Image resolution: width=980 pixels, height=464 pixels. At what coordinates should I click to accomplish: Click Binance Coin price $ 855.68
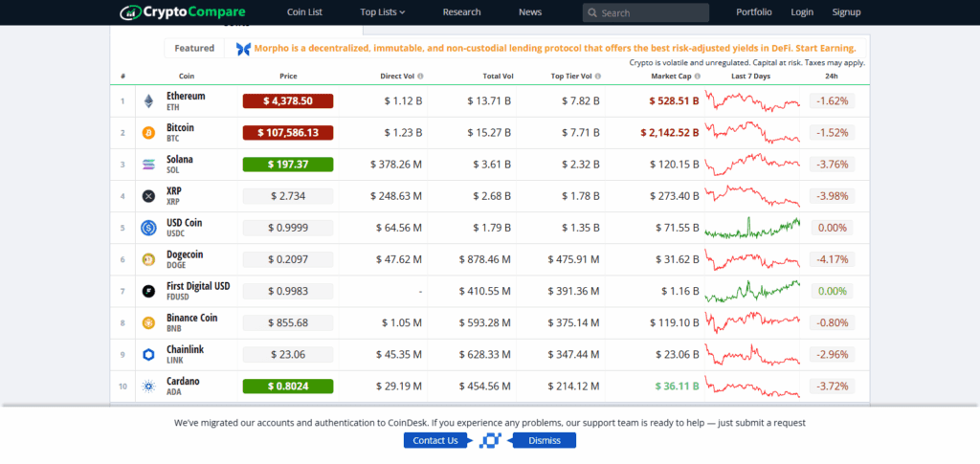click(x=288, y=322)
